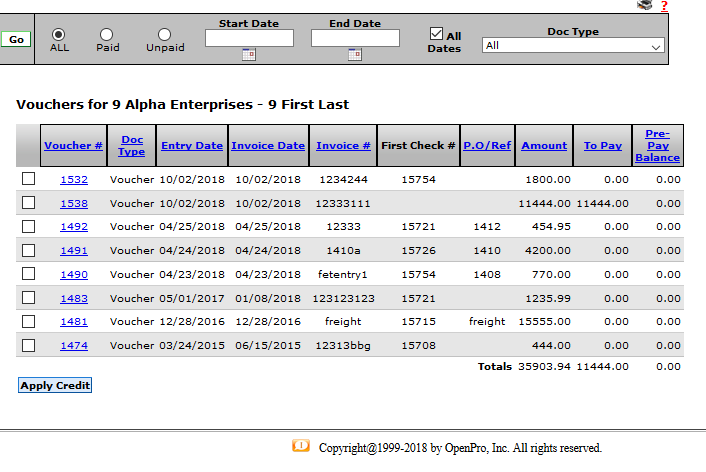This screenshot has width=706, height=472.
Task: Expand the Doc Type dropdown
Action: pos(573,46)
